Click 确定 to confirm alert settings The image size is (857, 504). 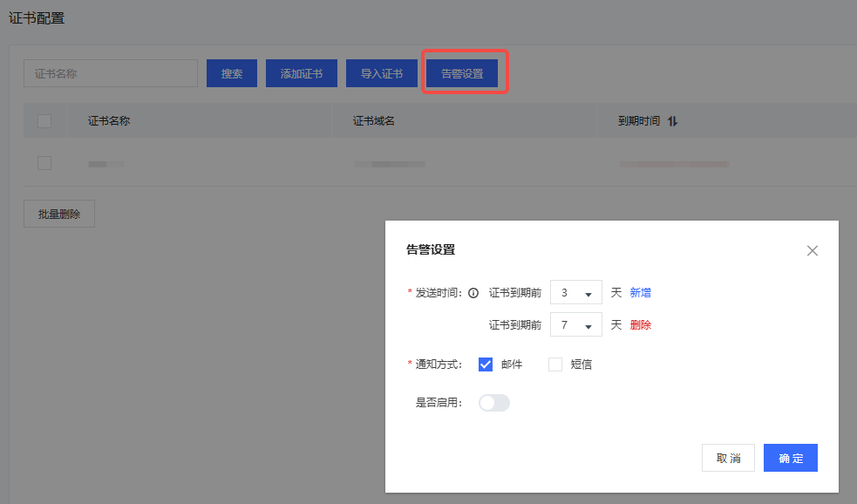click(x=790, y=457)
